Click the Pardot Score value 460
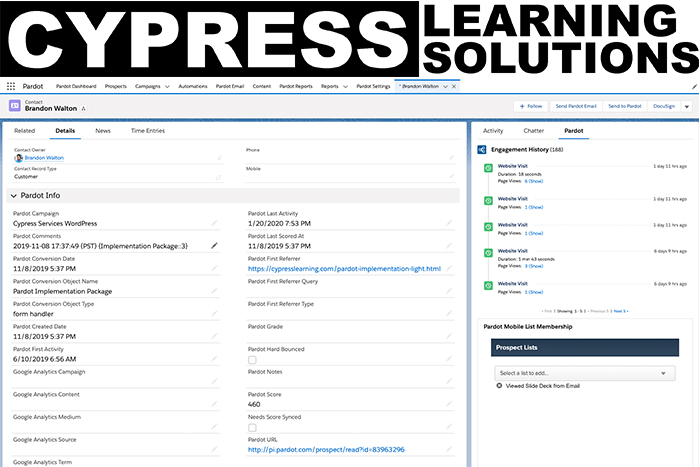Viewport: 700px width, 467px height. tap(254, 404)
